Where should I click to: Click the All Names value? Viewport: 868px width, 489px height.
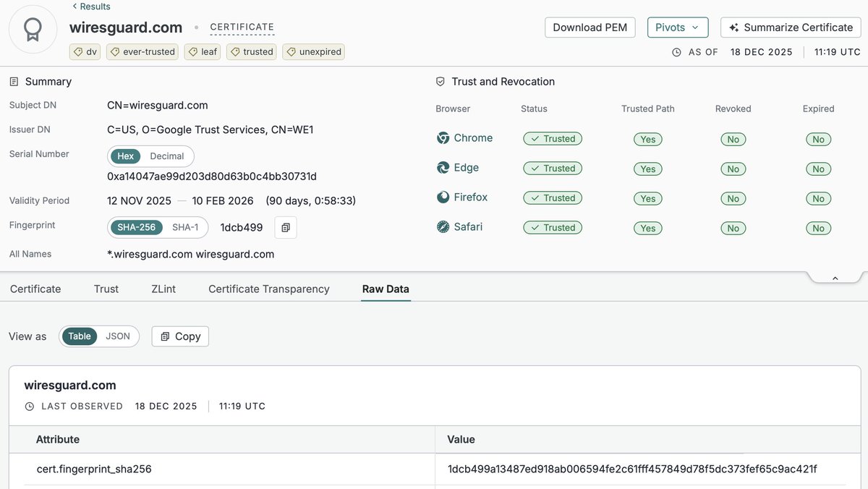click(x=191, y=254)
